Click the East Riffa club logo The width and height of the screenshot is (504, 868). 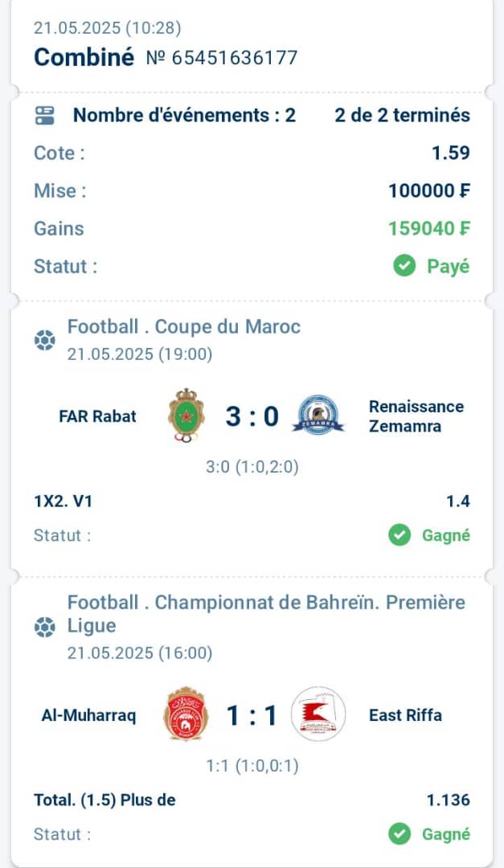pyautogui.click(x=318, y=714)
